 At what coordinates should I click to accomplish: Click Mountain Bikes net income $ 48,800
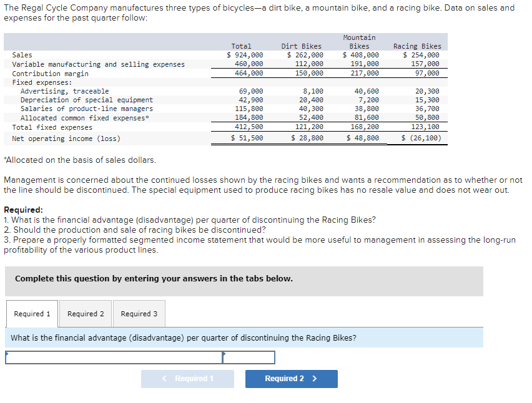click(x=363, y=138)
